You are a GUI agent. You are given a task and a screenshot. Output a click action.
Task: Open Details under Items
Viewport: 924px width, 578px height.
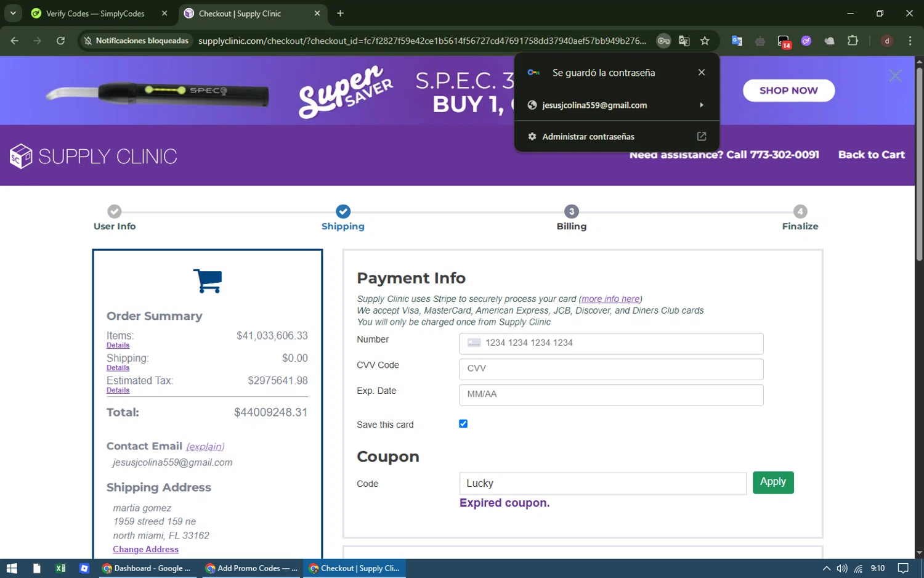118,345
